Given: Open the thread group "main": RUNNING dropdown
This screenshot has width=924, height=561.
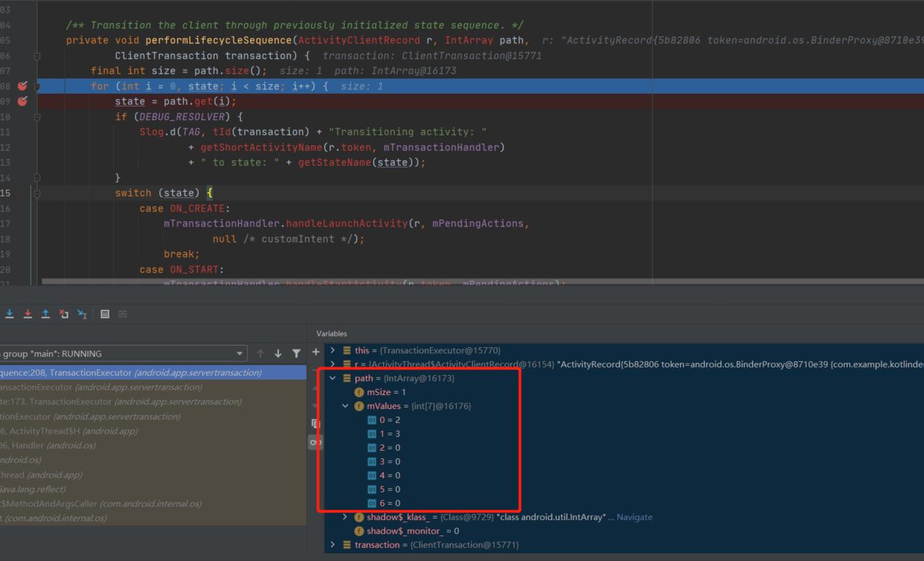Looking at the screenshot, I should tap(122, 353).
